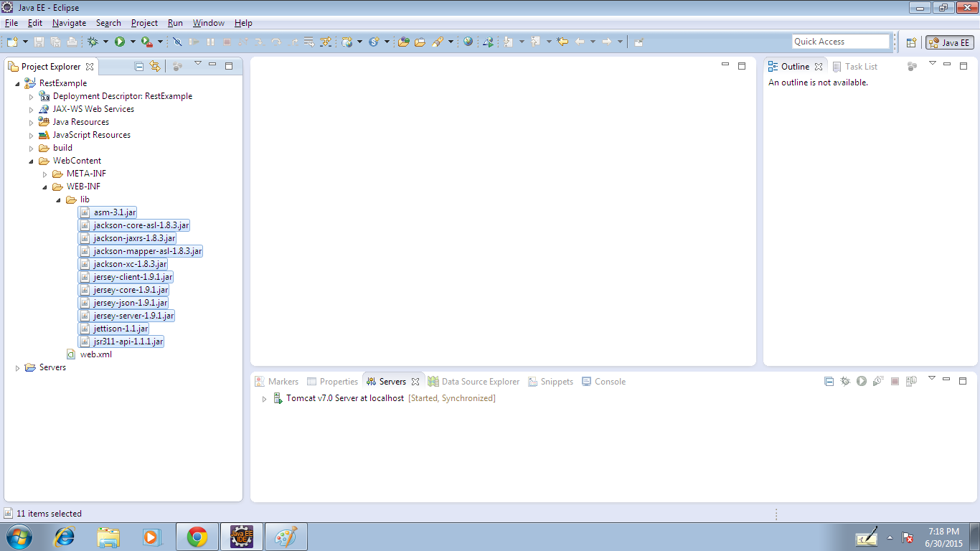Screen dimensions: 980x551
Task: Stop the server using red square icon
Action: click(x=895, y=382)
